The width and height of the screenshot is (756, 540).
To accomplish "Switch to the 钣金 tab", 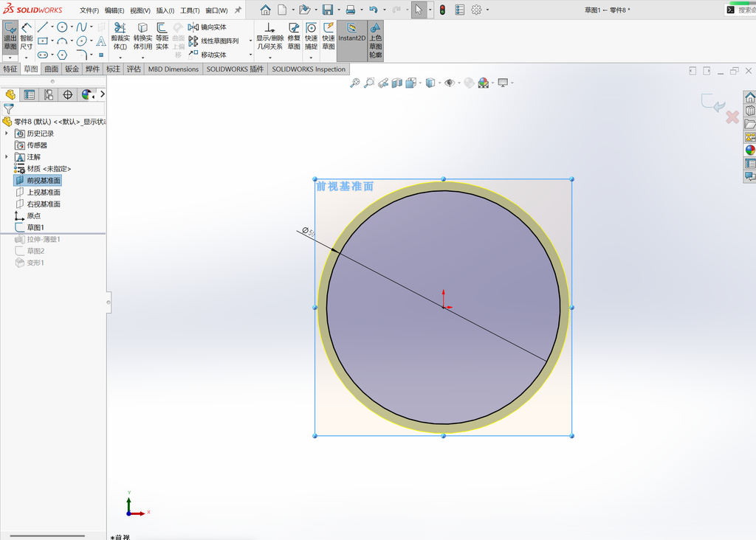I will coord(72,69).
